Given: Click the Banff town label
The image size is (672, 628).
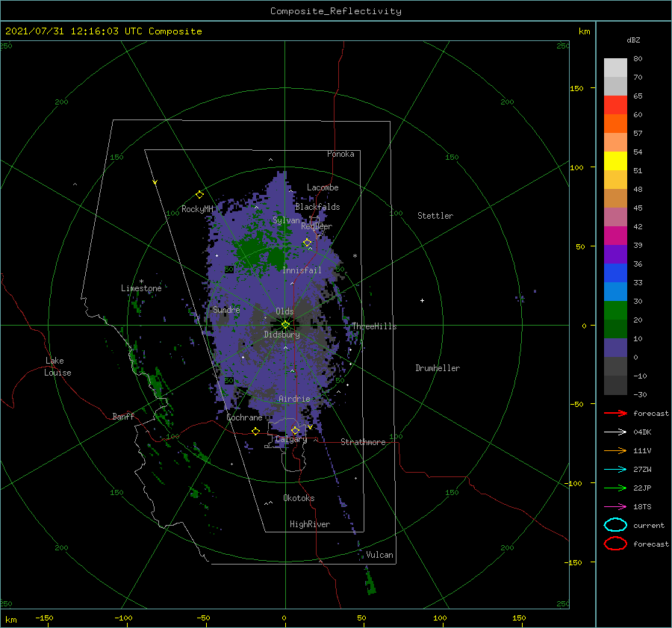Looking at the screenshot, I should pos(123,416).
